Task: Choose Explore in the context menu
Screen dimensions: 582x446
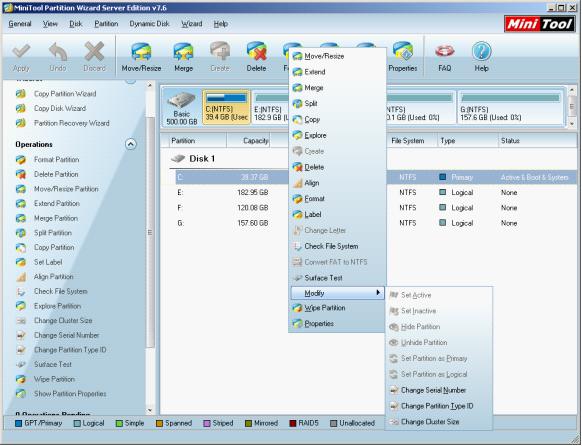Action: (337, 135)
